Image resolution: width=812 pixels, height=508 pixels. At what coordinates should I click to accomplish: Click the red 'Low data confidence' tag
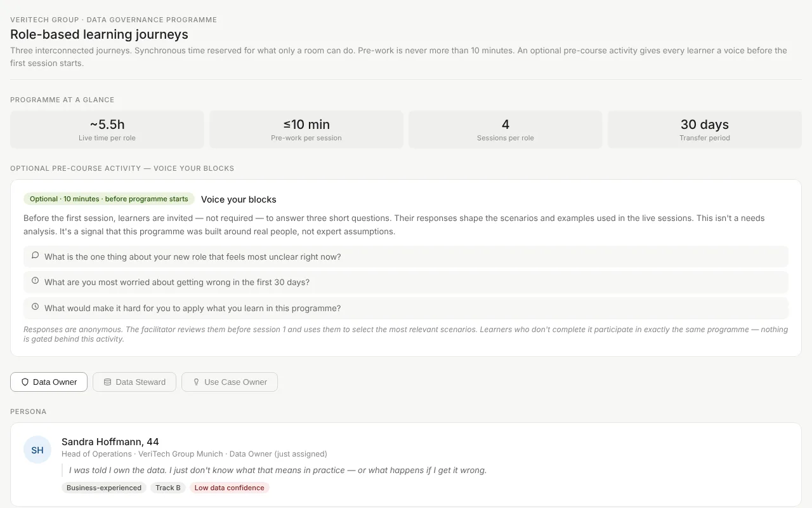230,488
